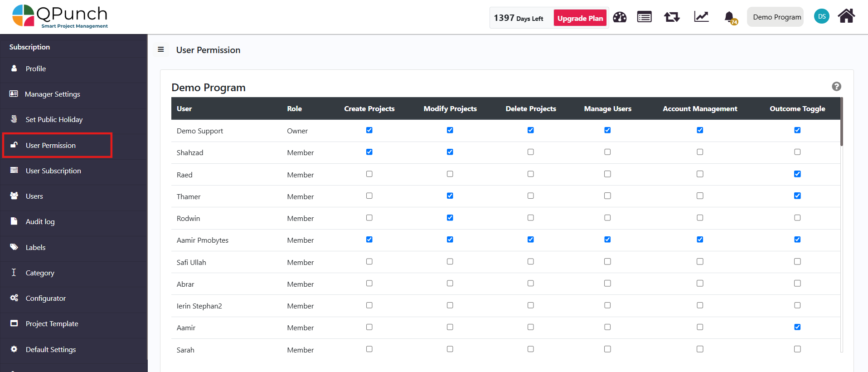
Task: Open the dashboard gauge icon in header
Action: point(620,17)
